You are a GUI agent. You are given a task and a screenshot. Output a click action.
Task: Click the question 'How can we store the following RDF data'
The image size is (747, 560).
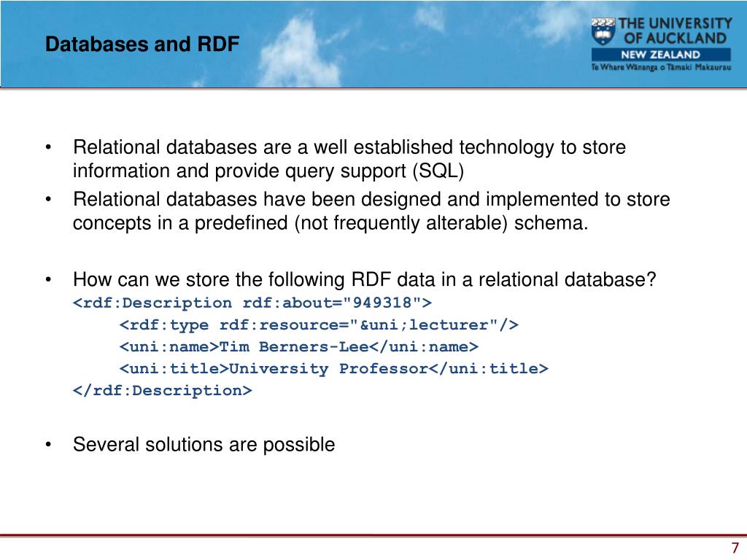point(365,280)
